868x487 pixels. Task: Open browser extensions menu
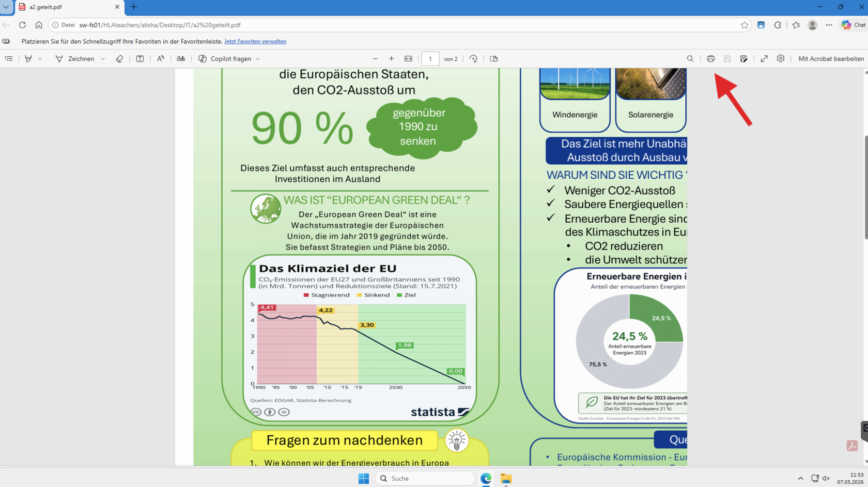(x=778, y=25)
